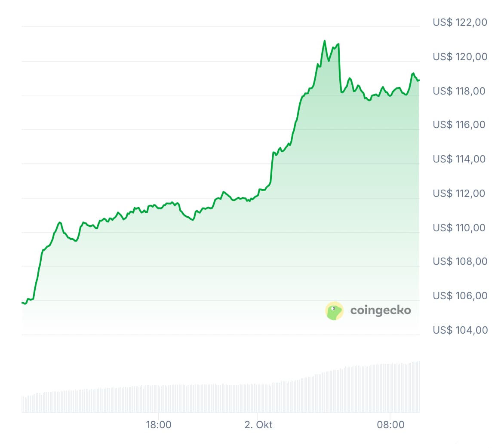Select the 08:00 time axis marker
The width and height of the screenshot is (504, 448).
(391, 425)
